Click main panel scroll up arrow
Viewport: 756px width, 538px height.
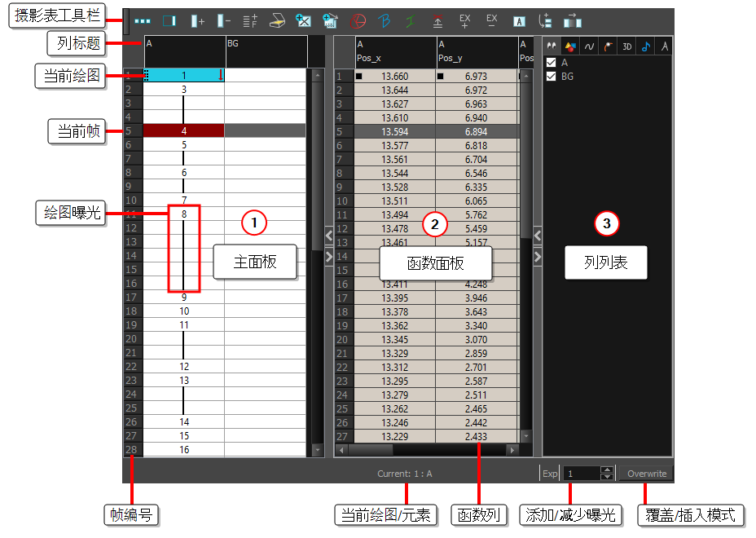[317, 76]
